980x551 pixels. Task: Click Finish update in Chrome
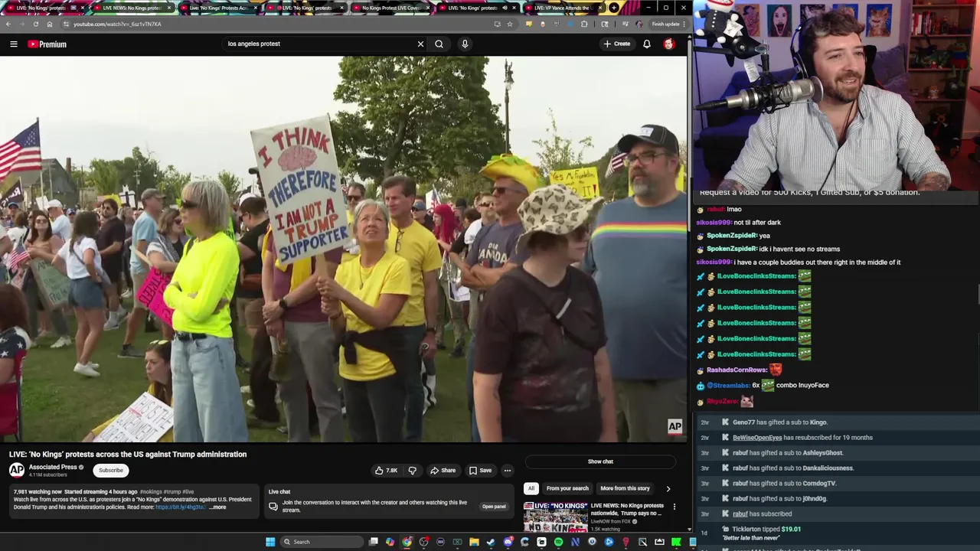668,24
